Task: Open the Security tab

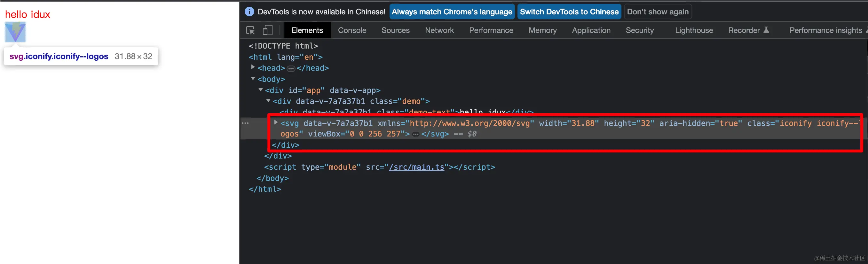Action: pyautogui.click(x=640, y=30)
